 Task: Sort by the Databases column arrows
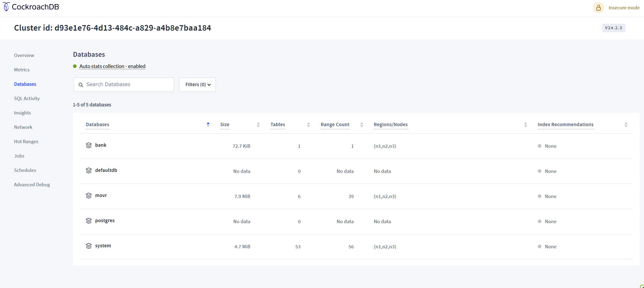(208, 124)
